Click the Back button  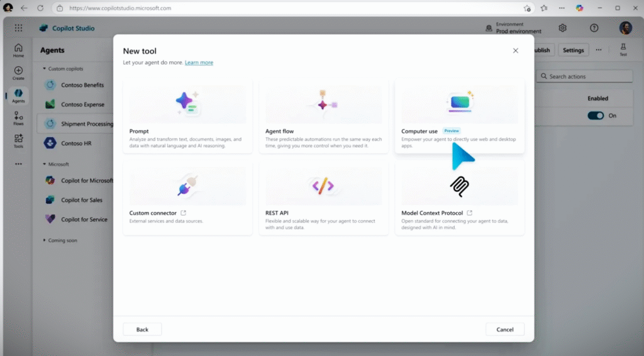(x=142, y=330)
